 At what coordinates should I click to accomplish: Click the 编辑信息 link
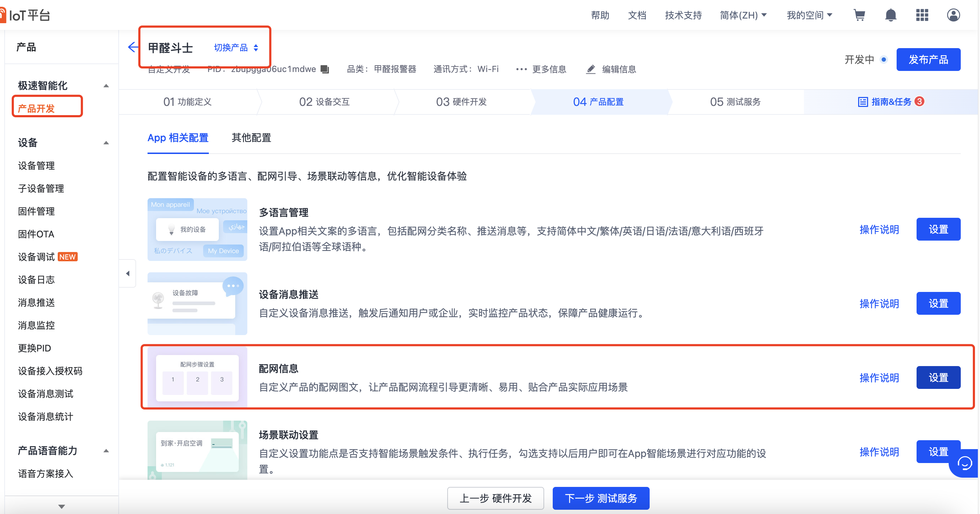click(x=619, y=69)
